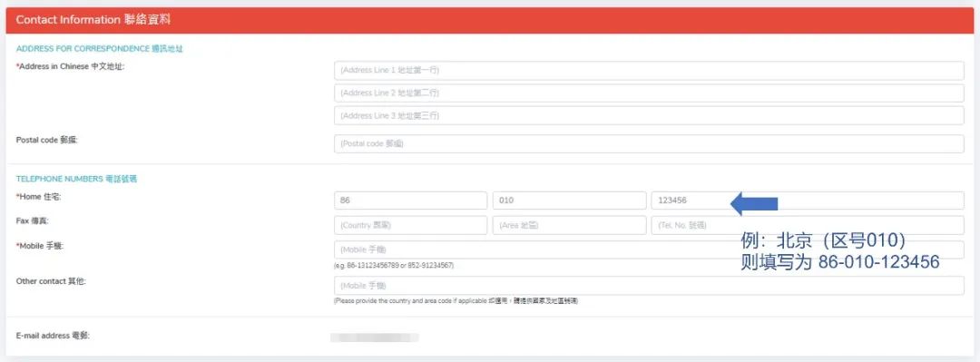This screenshot has height=362, width=980.
Task: Click the mobile number example hint text
Action: click(394, 266)
